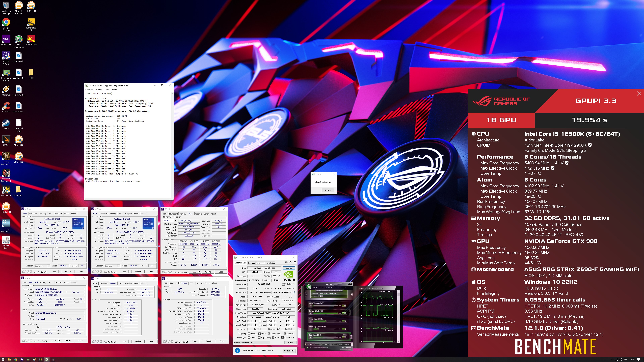Toggle the OpenCL checkbox in GPU-Z
Viewport: 644px width, 362px height.
pyautogui.click(x=249, y=334)
